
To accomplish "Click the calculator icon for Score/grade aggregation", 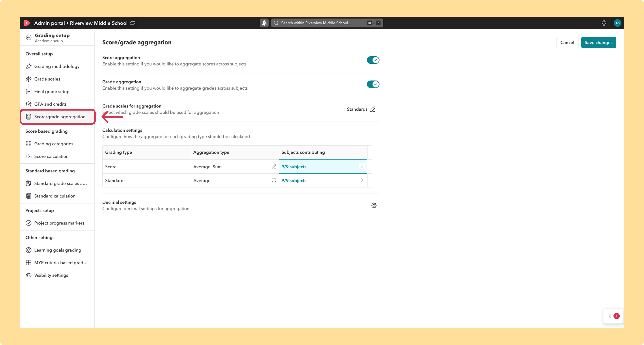I will 29,117.
